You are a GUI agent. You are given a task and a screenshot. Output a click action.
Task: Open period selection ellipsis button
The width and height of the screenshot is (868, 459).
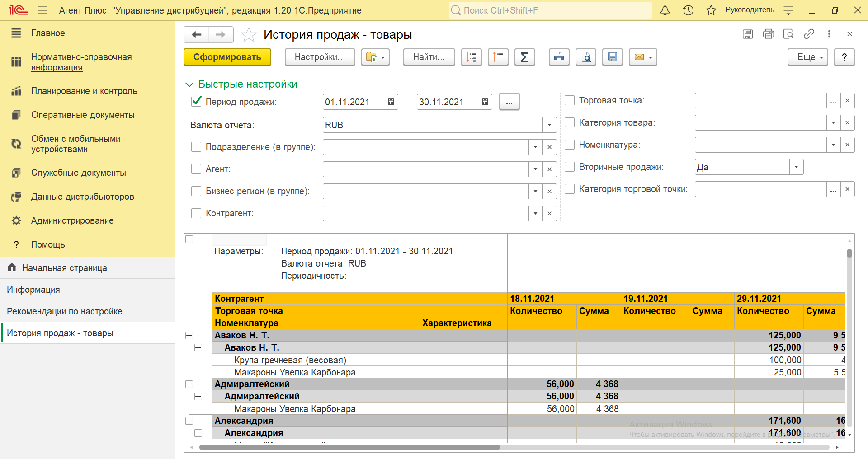coord(509,102)
